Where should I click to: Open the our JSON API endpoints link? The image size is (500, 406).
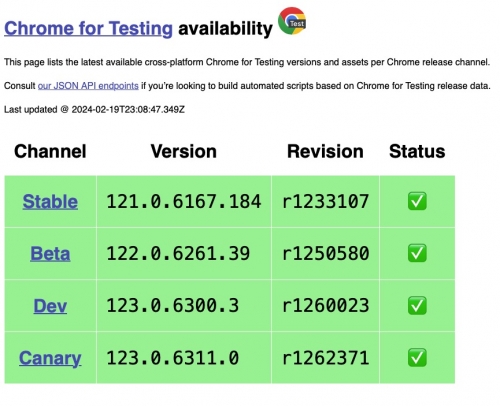[x=88, y=86]
